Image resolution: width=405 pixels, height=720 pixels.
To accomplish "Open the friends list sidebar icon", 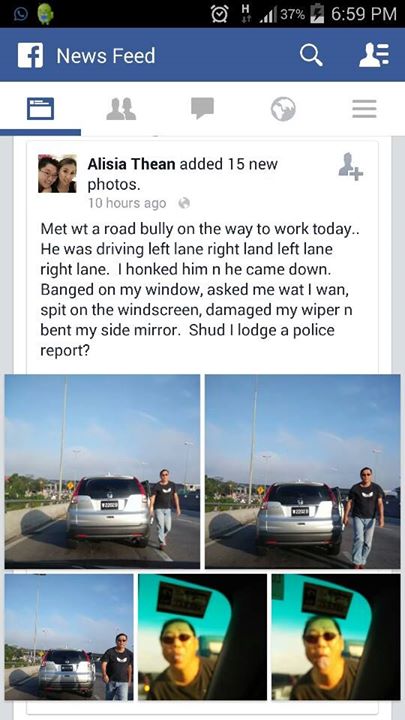I will pyautogui.click(x=374, y=55).
